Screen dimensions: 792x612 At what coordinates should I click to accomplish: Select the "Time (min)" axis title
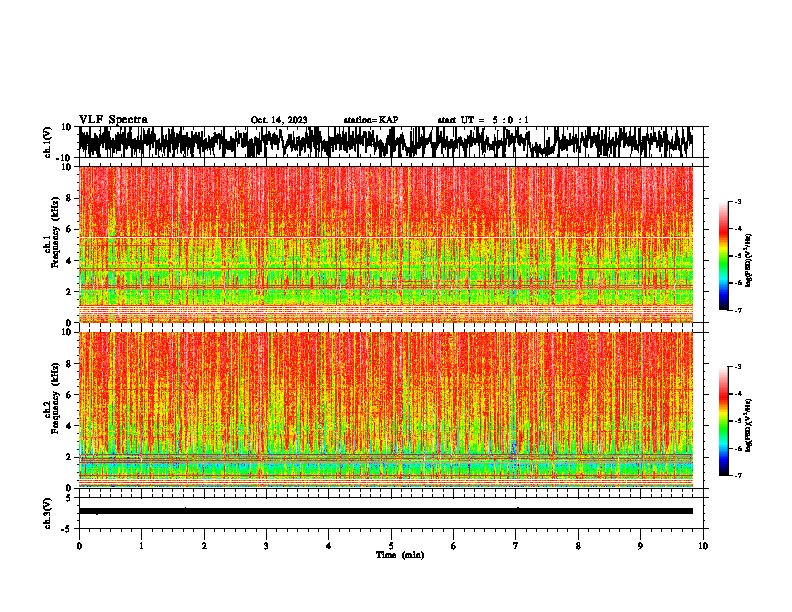(x=400, y=555)
